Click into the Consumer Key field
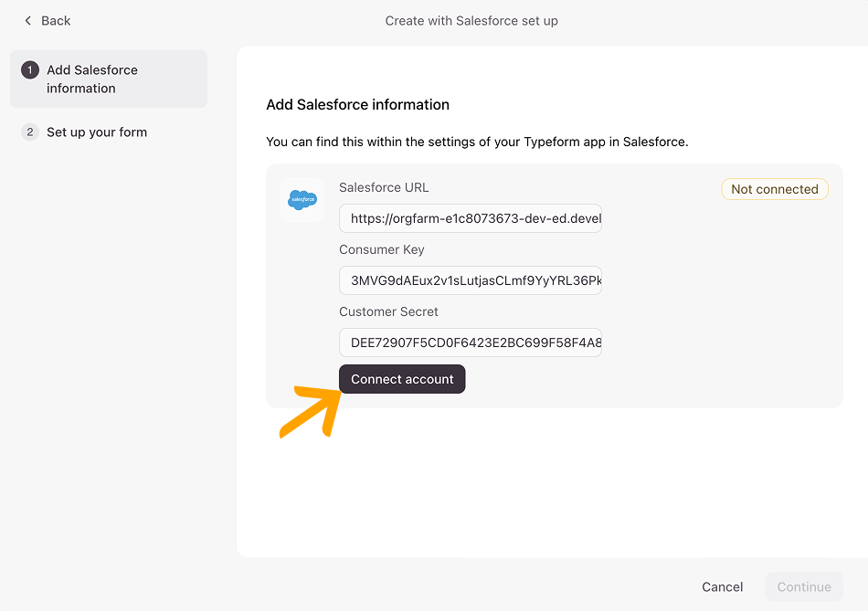Image resolution: width=868 pixels, height=611 pixels. pos(470,280)
